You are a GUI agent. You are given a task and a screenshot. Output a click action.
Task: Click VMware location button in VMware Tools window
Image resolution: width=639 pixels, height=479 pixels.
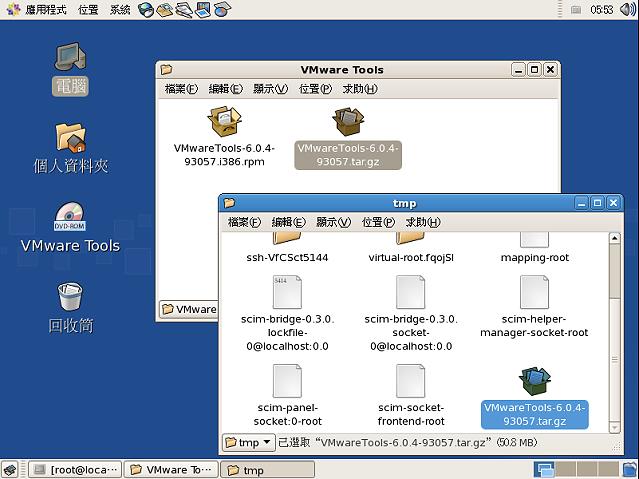click(x=189, y=309)
